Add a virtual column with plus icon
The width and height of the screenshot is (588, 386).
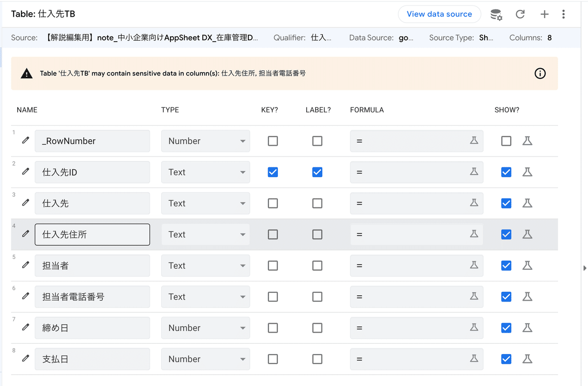click(544, 14)
